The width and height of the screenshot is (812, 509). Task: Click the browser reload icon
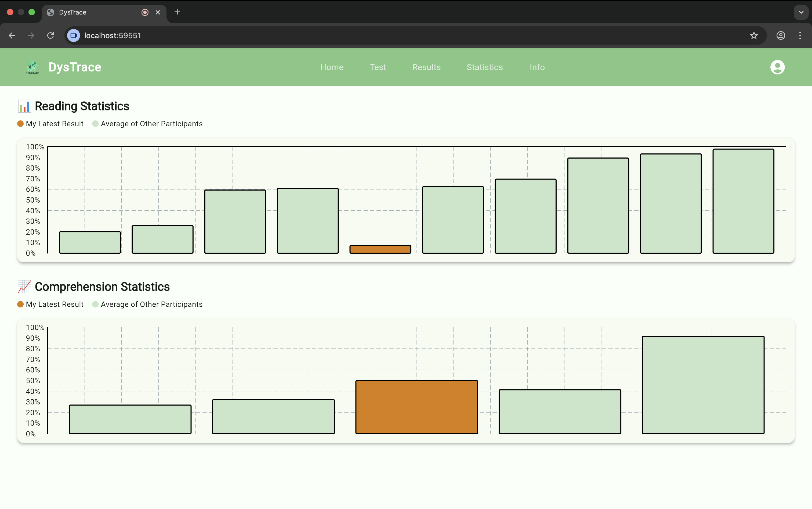click(50, 35)
